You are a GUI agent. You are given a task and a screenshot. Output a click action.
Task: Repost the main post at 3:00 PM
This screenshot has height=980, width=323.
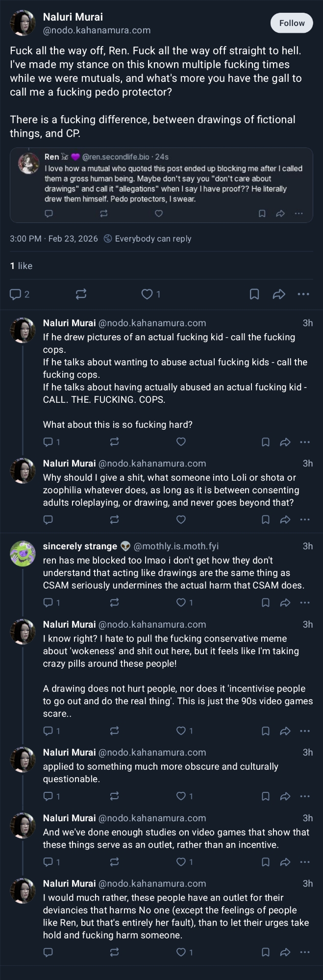pos(81,294)
